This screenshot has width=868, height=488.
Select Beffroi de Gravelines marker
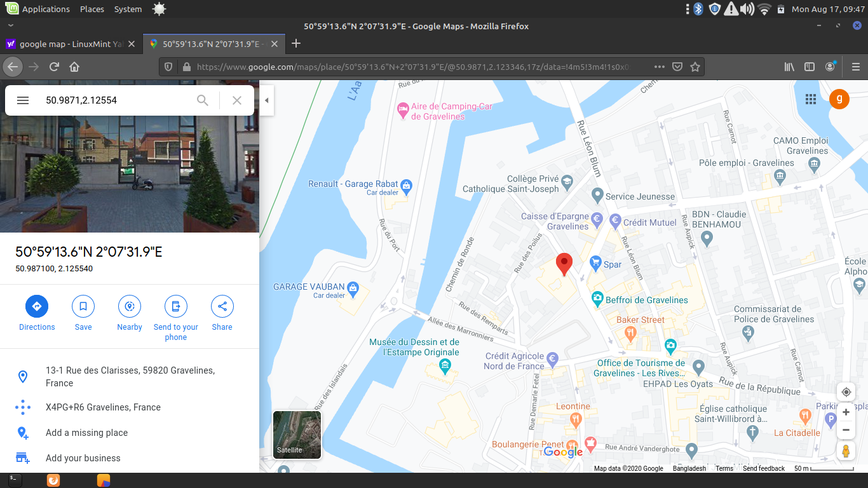tap(597, 297)
